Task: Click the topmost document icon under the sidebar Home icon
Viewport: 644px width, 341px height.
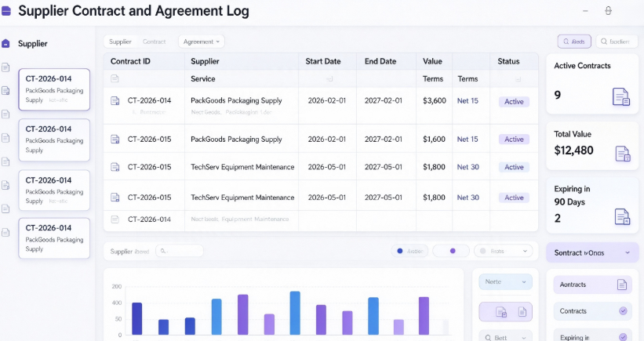Action: coord(5,67)
